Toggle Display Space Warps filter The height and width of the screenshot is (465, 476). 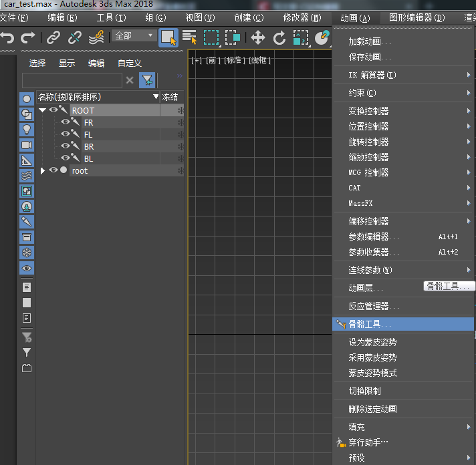(27, 176)
